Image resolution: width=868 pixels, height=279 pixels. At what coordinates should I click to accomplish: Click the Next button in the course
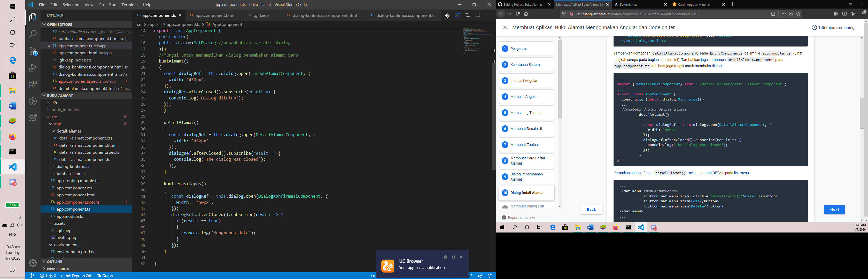point(834,210)
